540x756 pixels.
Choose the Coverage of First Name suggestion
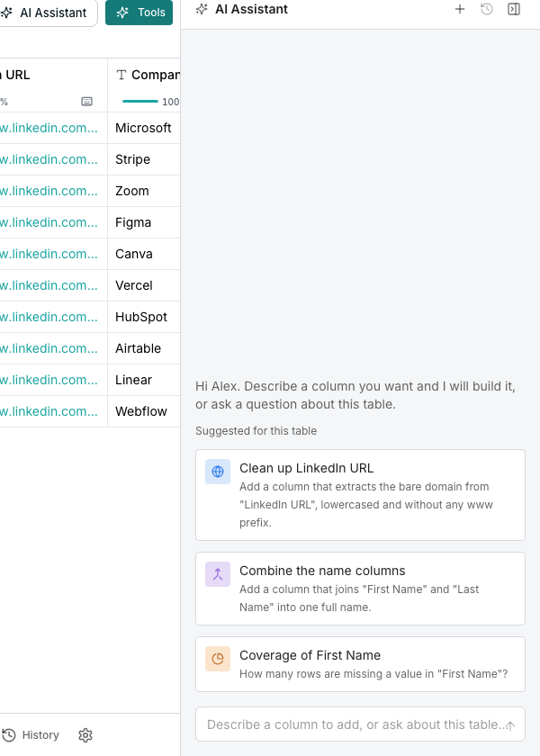[360, 664]
